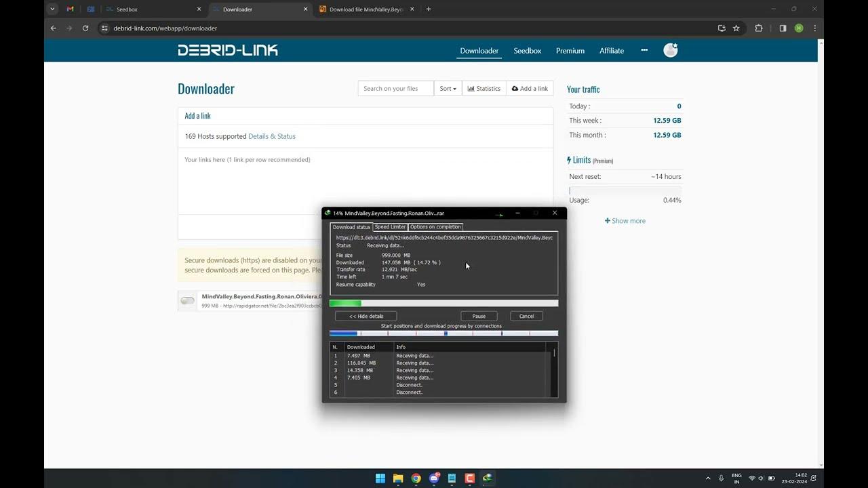This screenshot has height=488, width=868.
Task: Open the Gmail pinned tab
Action: click(x=71, y=9)
